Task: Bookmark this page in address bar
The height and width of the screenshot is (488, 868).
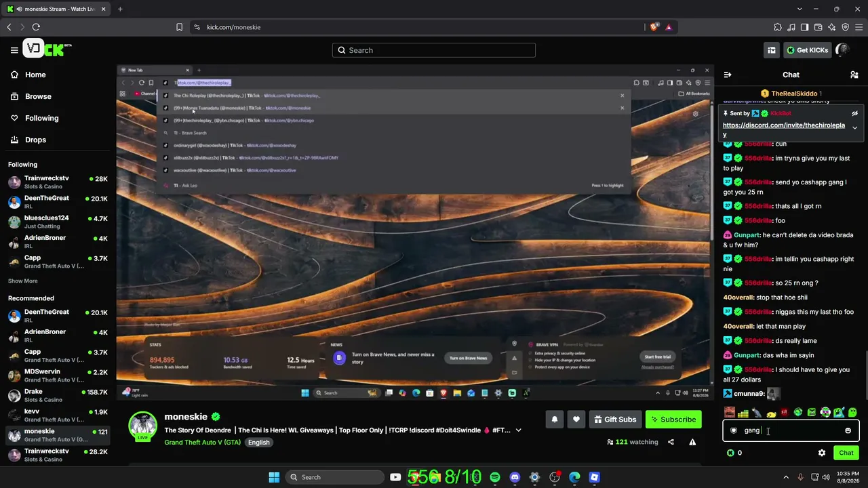Action: click(179, 27)
